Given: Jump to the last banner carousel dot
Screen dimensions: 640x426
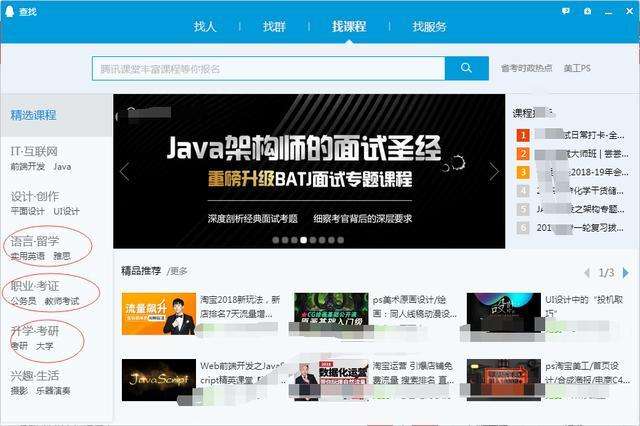Looking at the screenshot, I should 340,240.
